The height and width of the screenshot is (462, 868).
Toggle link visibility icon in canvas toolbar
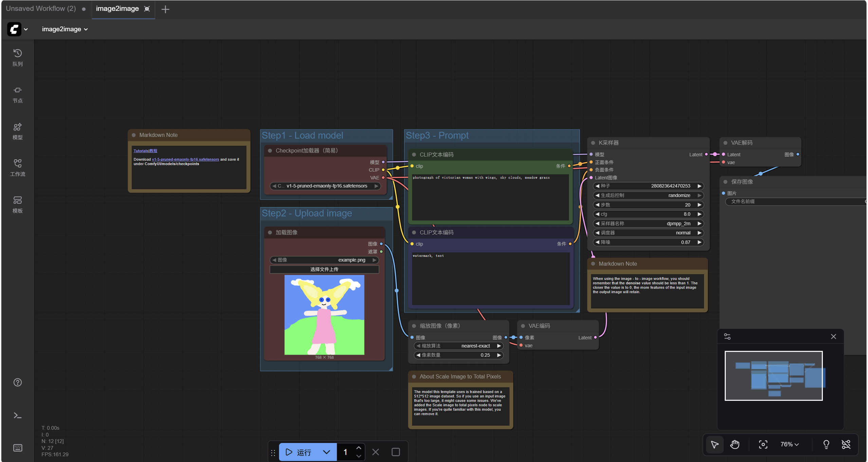[846, 444]
